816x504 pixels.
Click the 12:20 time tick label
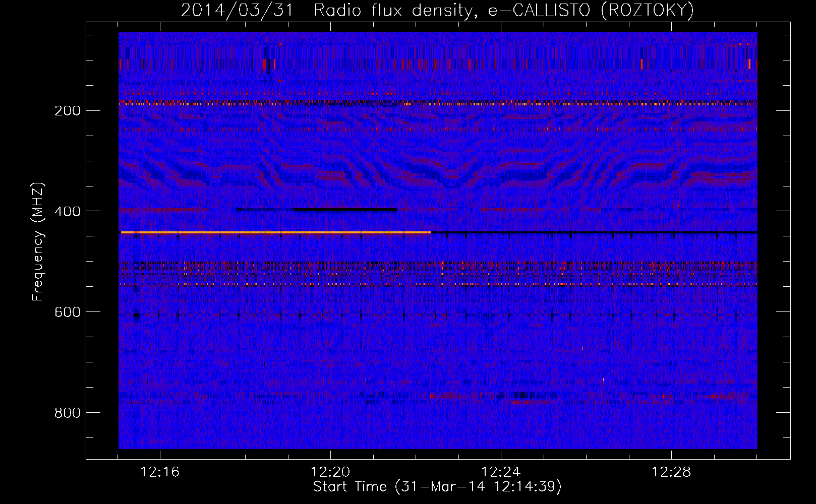pyautogui.click(x=330, y=472)
